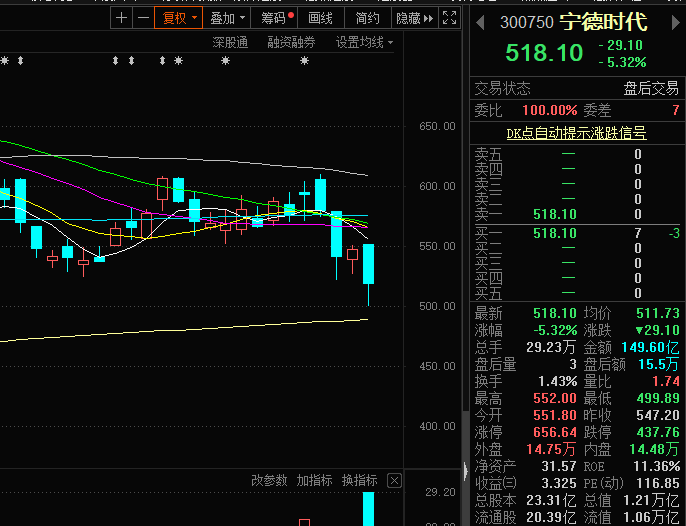
Task: Open 改参数 for the indicator panel
Action: coord(269,480)
